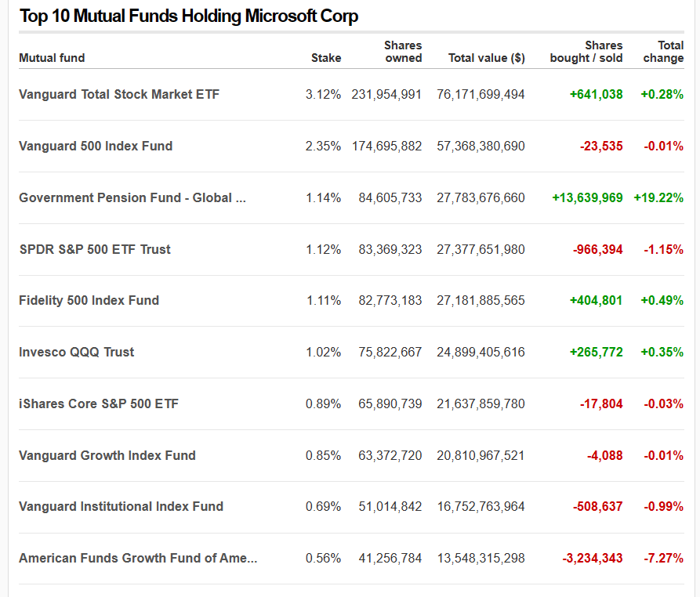Click the -23,535 shares sold figure

point(601,147)
